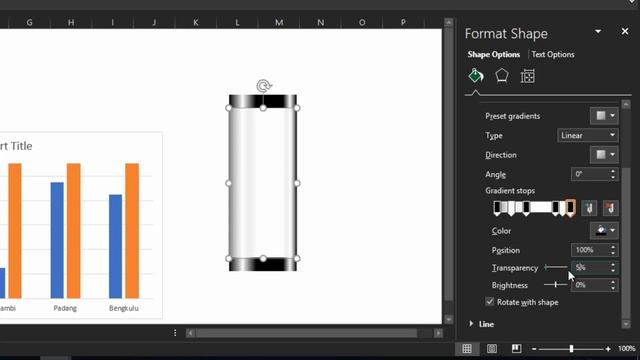This screenshot has width=640, height=360.
Task: Open the gradient Type dropdown
Action: click(x=588, y=136)
